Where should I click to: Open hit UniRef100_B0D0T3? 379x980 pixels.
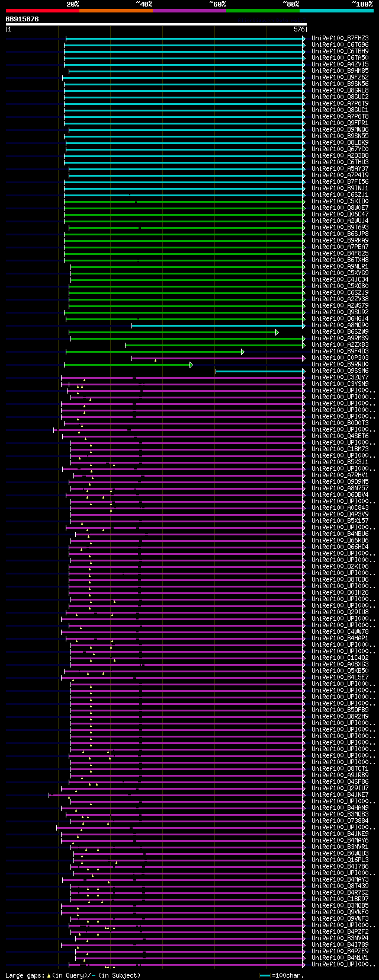coord(340,423)
